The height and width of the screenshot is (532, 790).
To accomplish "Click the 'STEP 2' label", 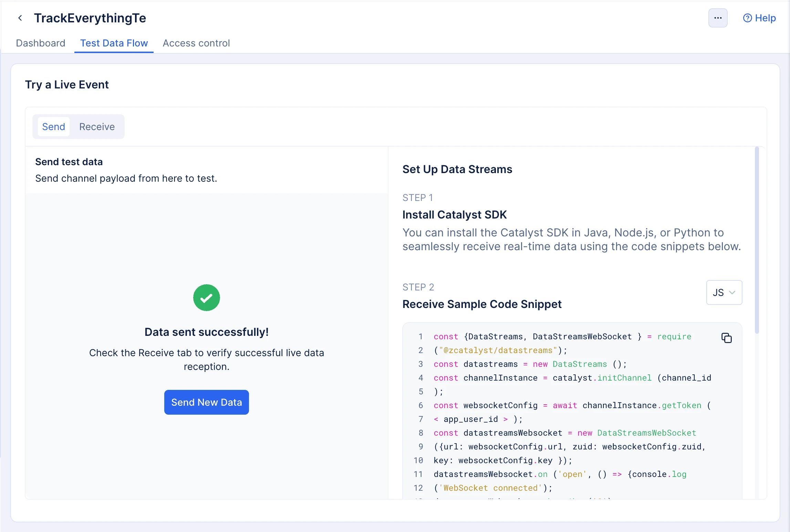I will (x=418, y=287).
